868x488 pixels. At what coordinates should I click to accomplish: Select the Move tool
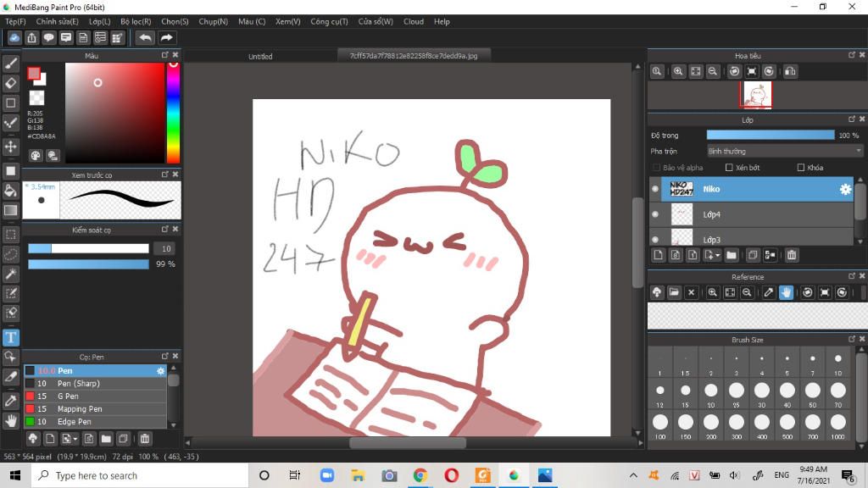(10, 147)
